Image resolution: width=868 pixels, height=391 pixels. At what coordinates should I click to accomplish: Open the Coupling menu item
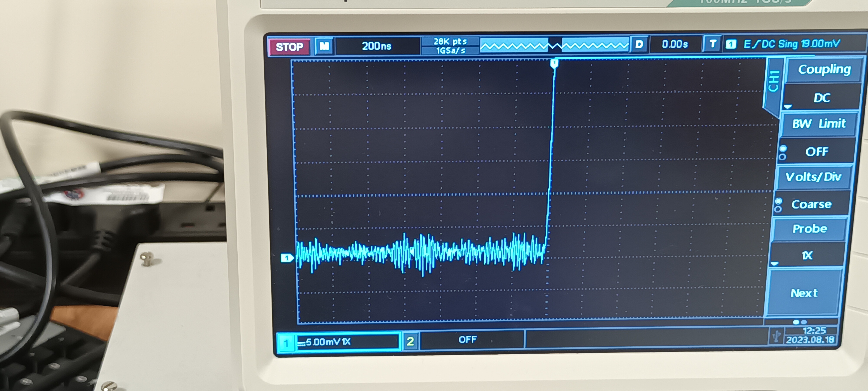pyautogui.click(x=824, y=70)
